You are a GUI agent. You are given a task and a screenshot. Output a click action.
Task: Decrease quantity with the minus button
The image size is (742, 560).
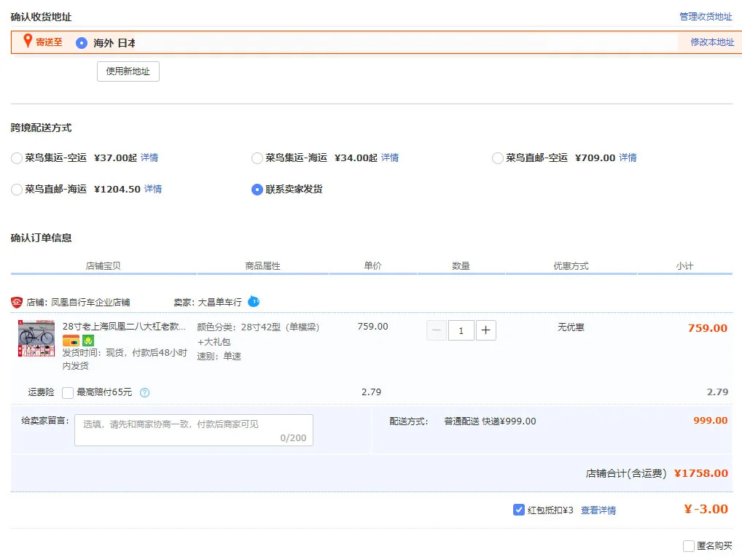437,330
